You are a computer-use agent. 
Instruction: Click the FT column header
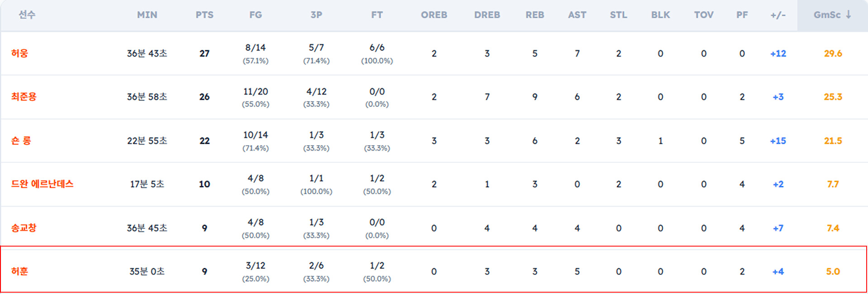(x=377, y=15)
